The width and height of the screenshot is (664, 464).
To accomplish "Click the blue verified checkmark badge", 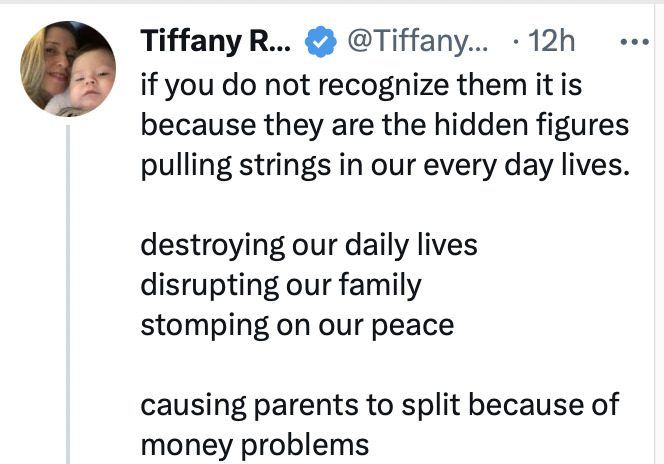I will pos(319,42).
